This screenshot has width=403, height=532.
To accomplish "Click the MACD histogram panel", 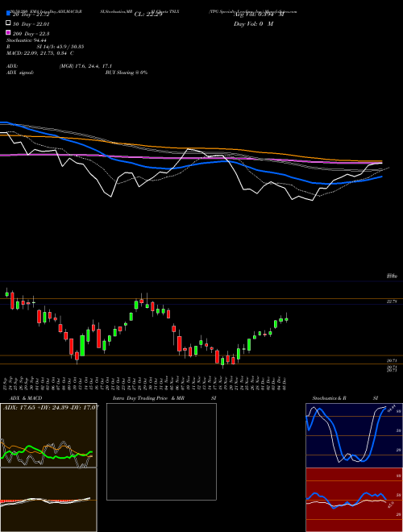I will (48, 500).
